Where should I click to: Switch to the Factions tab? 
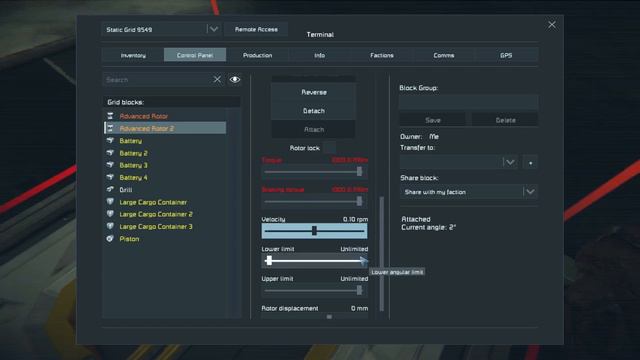pyautogui.click(x=382, y=55)
